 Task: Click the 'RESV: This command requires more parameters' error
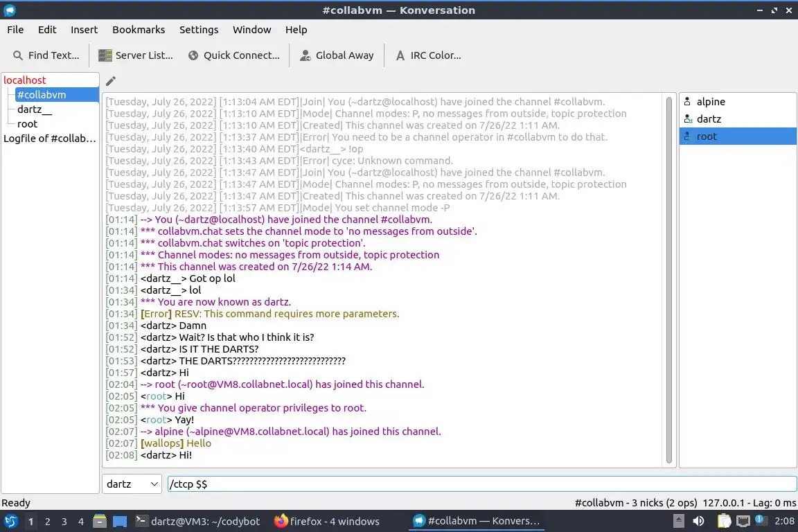287,314
